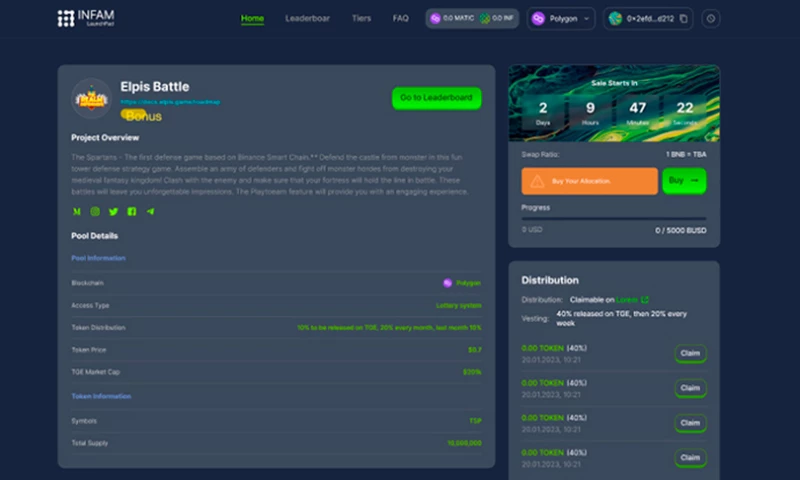Click the Lottery system access type value
The height and width of the screenshot is (480, 800).
click(459, 305)
